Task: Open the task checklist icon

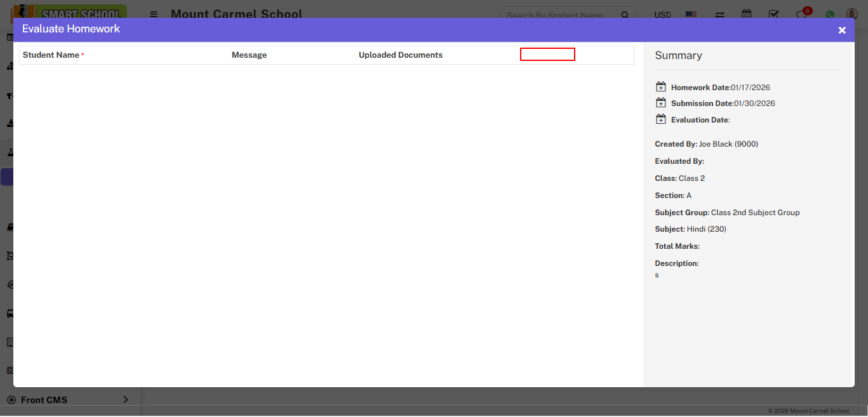Action: pyautogui.click(x=773, y=14)
